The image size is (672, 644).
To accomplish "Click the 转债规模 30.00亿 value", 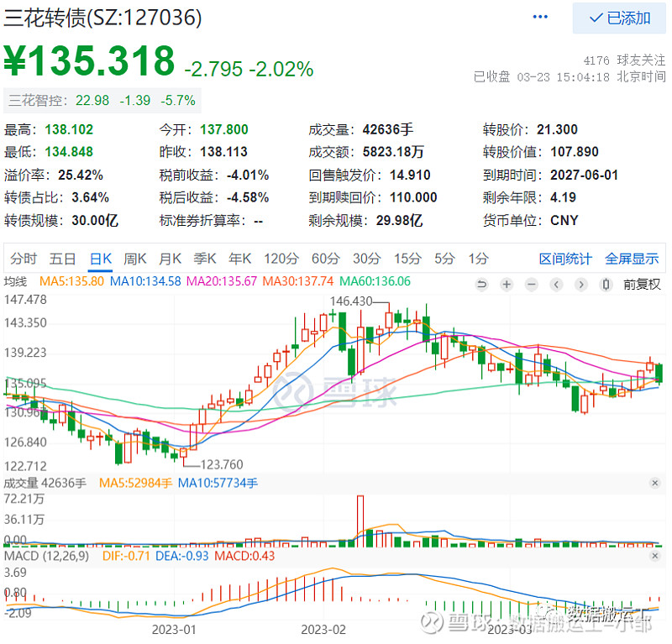I will tap(95, 220).
